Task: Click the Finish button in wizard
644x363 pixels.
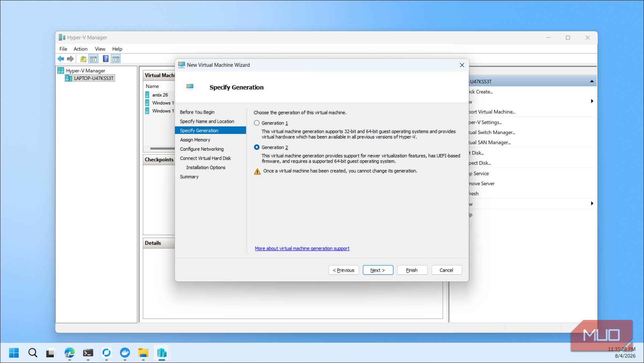Action: tap(412, 270)
